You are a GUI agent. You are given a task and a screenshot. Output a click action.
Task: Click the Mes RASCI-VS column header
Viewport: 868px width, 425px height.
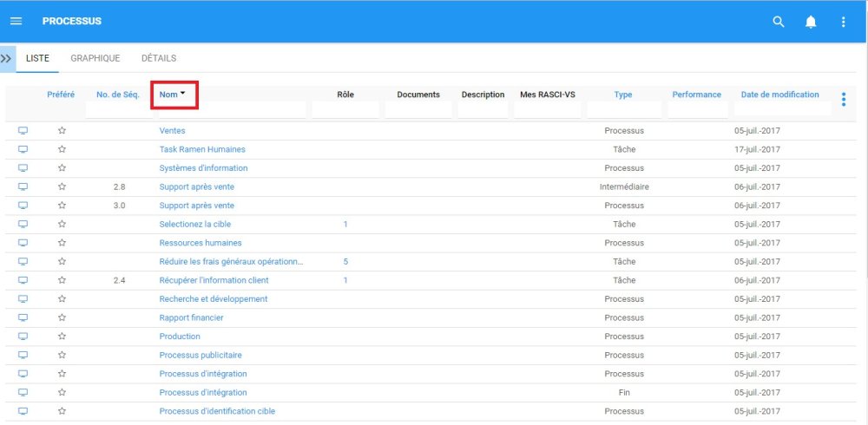point(548,95)
